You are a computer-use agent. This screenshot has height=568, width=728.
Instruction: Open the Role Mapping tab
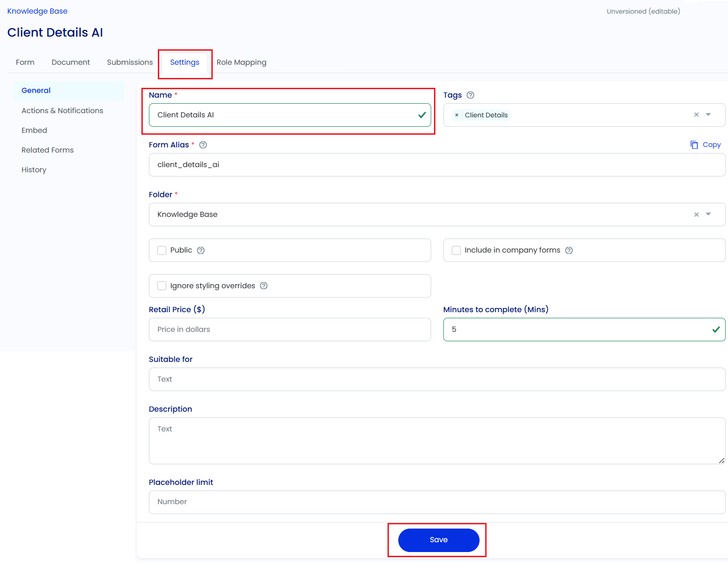pos(241,62)
